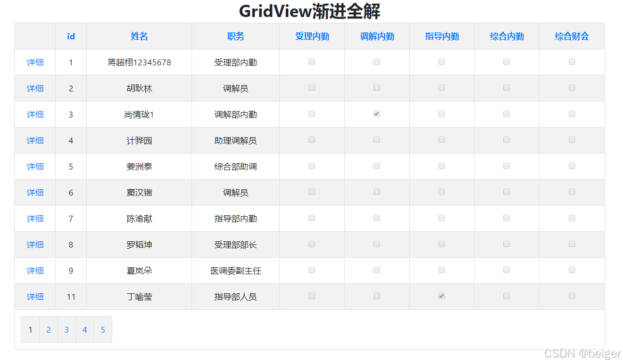The width and height of the screenshot is (623, 364).
Task: Select name cell 窦汉锴
Action: (139, 192)
